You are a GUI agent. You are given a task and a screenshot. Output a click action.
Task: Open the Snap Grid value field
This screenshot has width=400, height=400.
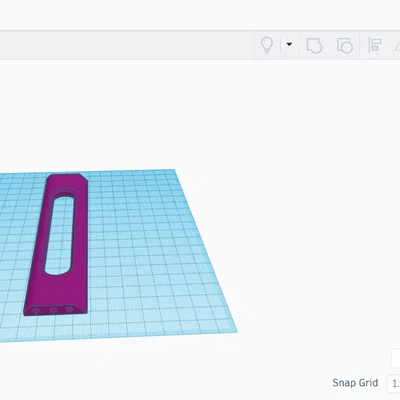pos(394,383)
